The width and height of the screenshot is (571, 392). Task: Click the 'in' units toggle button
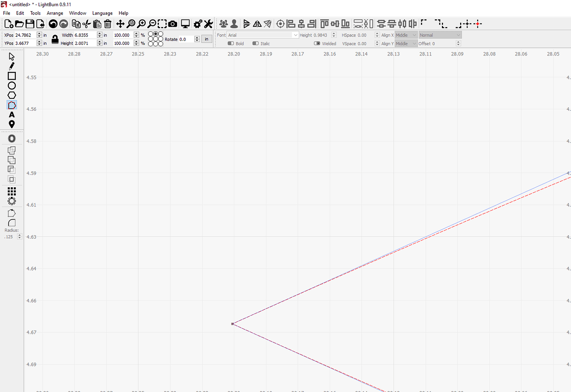click(x=206, y=39)
